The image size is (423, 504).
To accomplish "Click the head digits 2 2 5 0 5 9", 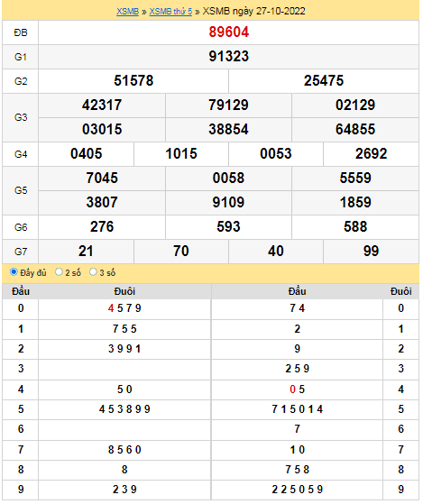I will tap(297, 490).
